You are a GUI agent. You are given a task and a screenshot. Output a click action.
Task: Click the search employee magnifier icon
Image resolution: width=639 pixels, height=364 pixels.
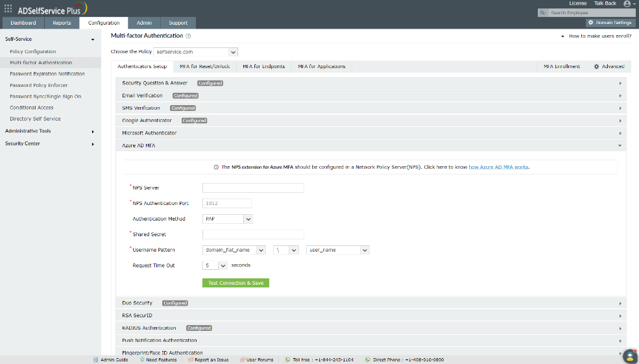pos(543,12)
